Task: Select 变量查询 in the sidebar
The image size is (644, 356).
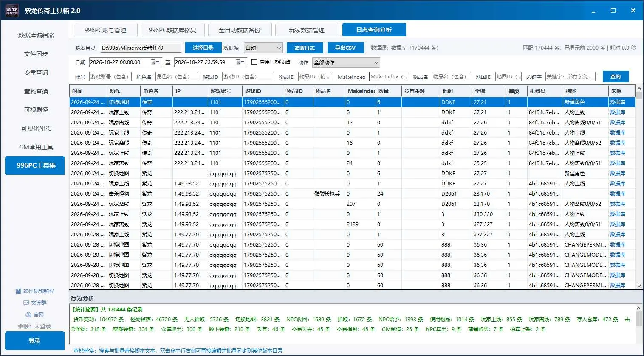Action: tap(36, 73)
